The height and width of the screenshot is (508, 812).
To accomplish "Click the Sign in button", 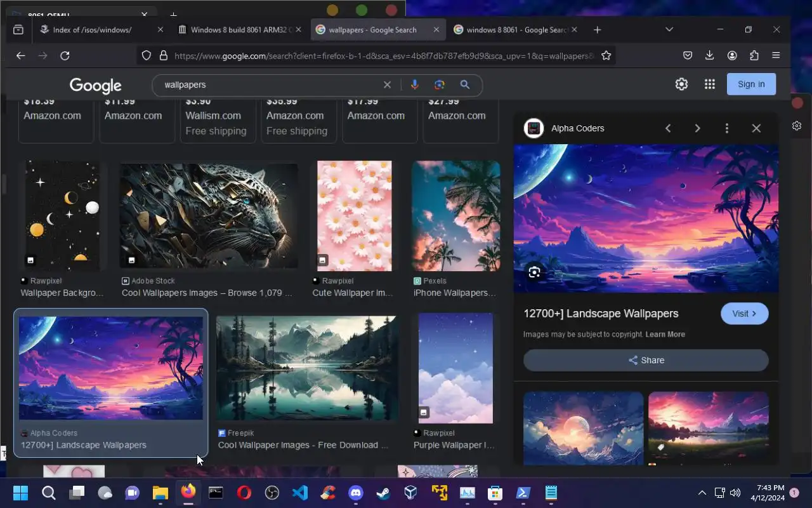I will coord(751,84).
